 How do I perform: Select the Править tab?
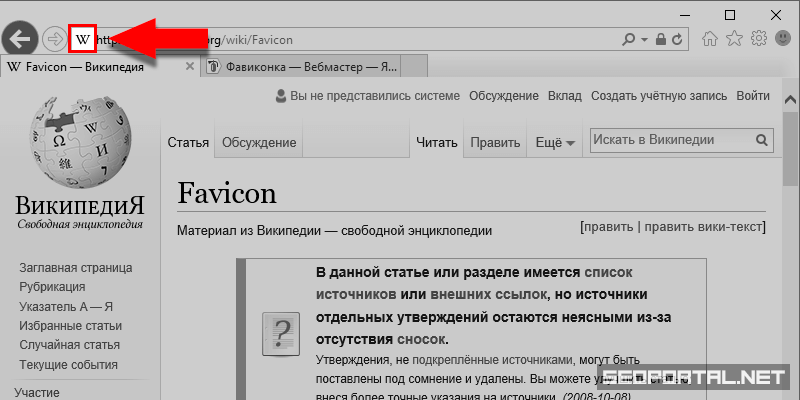point(495,143)
